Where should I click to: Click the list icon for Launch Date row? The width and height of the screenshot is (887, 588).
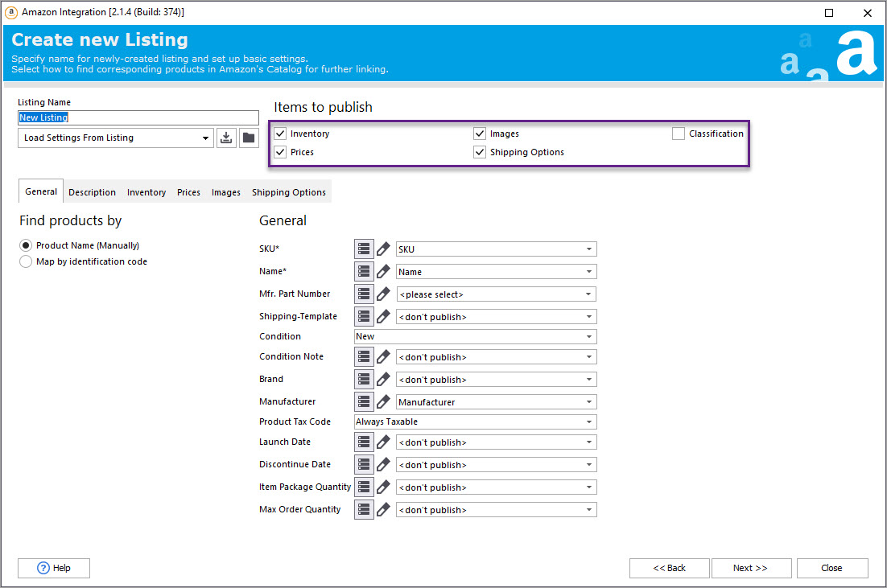(x=364, y=442)
